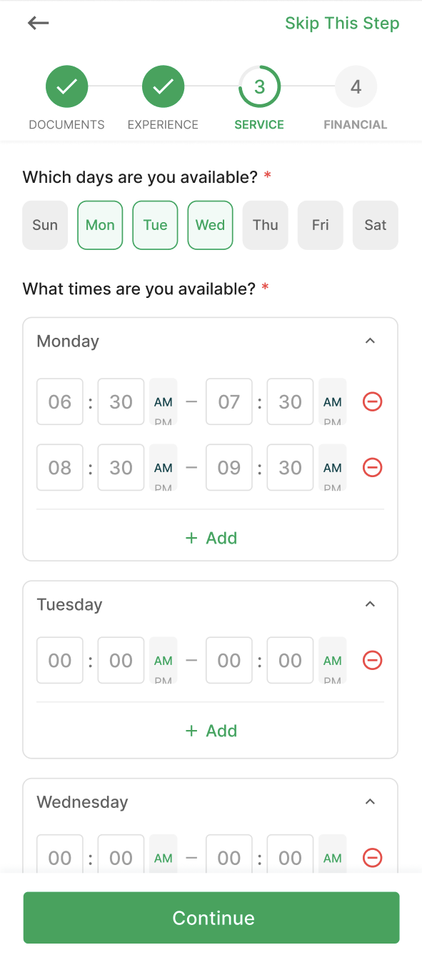
Task: Remove Wednesday's time slot
Action: [x=372, y=857]
